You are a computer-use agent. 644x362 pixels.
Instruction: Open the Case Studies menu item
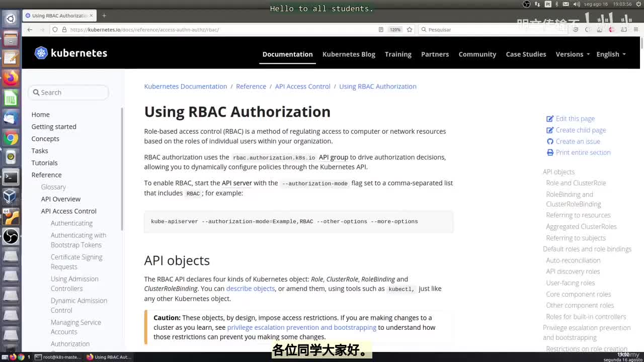click(526, 54)
